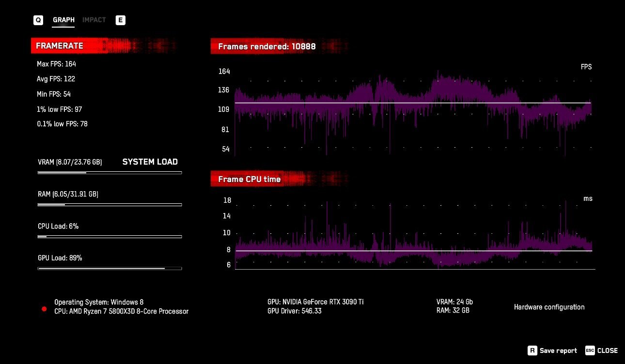Click the NVIDIA GeForce RTX 3090 Ti text
This screenshot has width=625, height=364.
pos(315,302)
